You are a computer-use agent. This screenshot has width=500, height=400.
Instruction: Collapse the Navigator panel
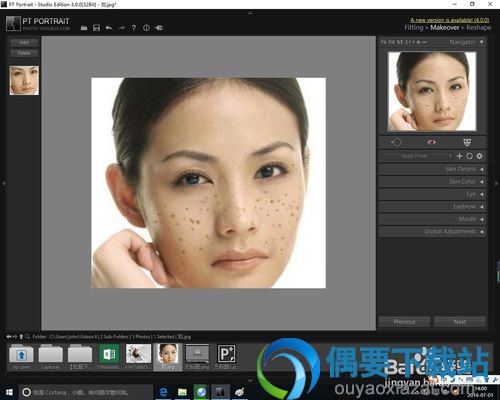(x=482, y=42)
